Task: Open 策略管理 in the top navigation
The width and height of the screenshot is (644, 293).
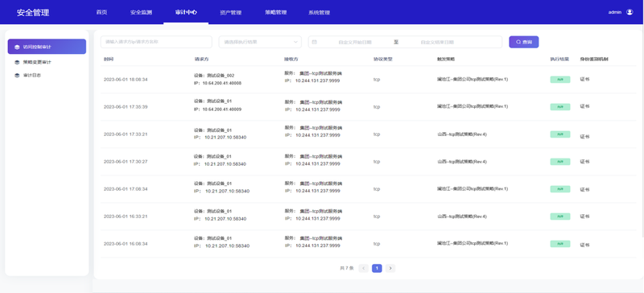Action: point(275,12)
